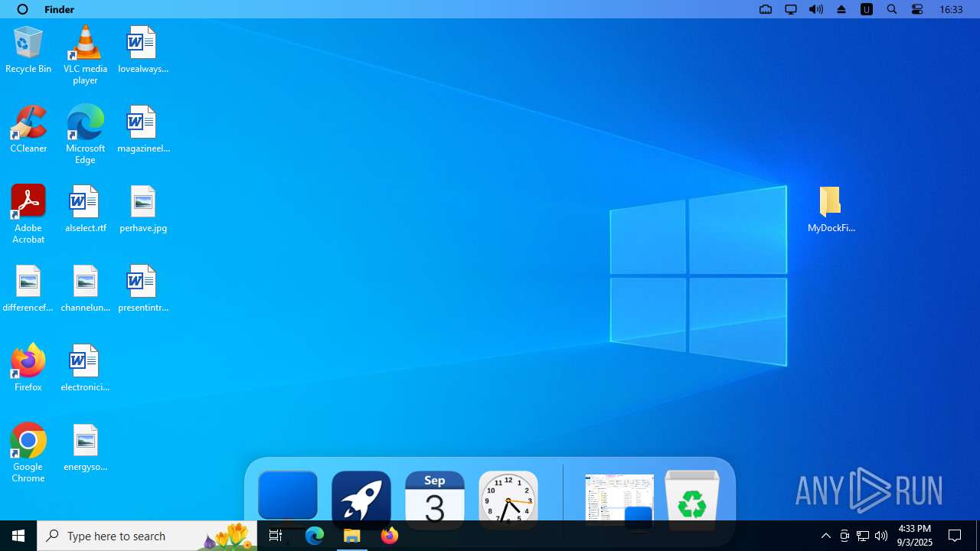The height and width of the screenshot is (551, 980).
Task: Click the 16:33 clock in top bar
Action: click(x=951, y=9)
